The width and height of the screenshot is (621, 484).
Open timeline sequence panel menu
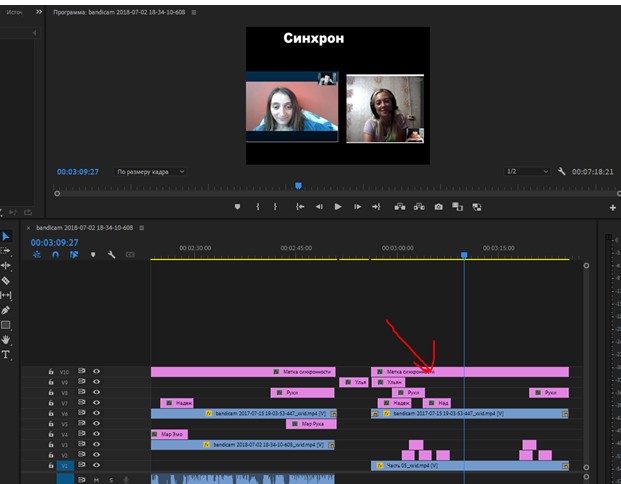coord(141,228)
